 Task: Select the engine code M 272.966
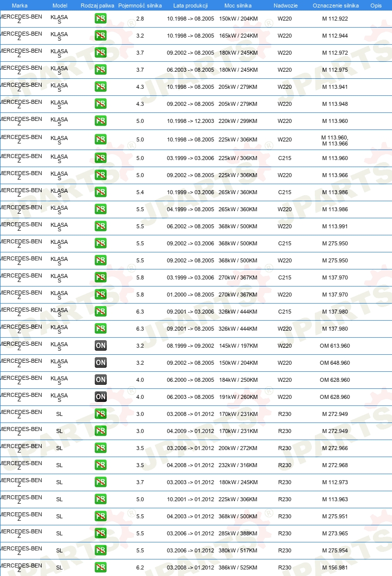coord(335,448)
